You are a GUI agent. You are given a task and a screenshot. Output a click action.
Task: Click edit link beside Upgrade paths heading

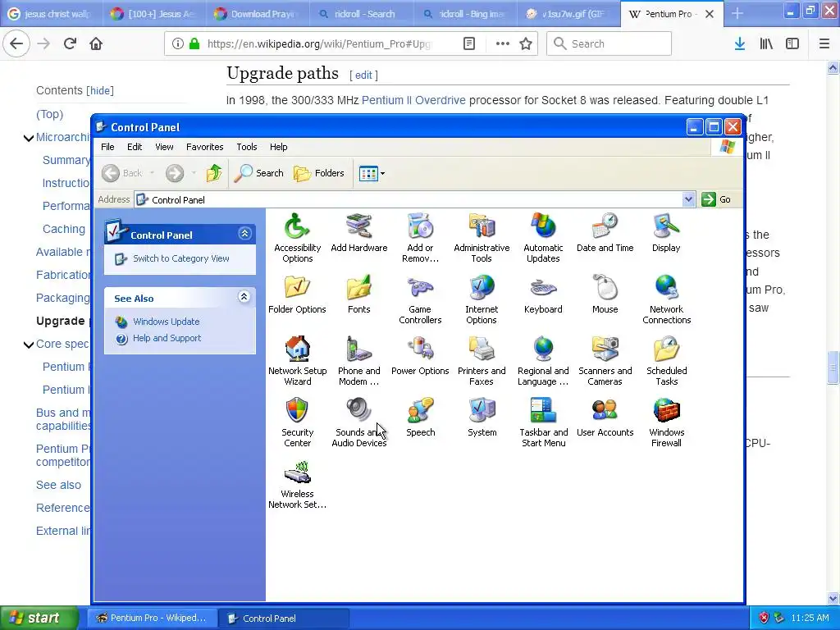[x=363, y=75]
